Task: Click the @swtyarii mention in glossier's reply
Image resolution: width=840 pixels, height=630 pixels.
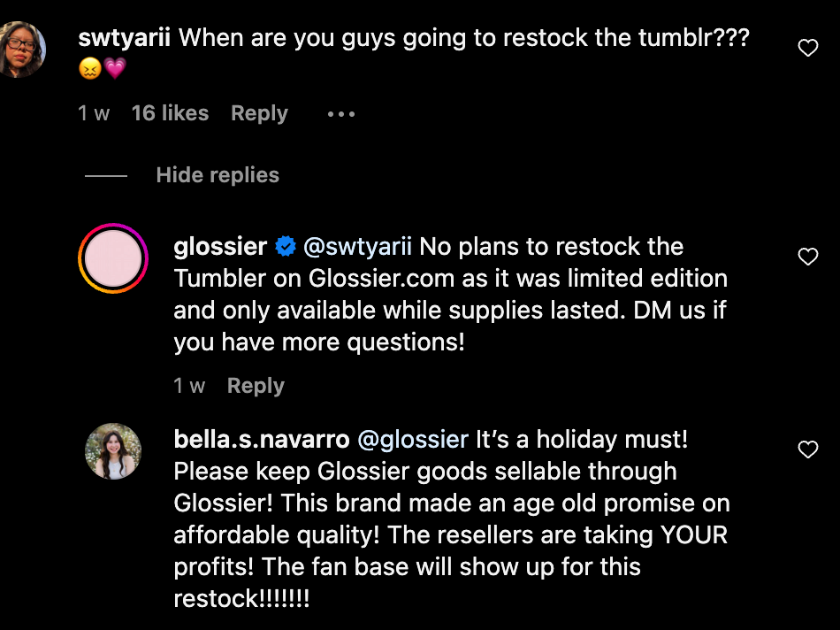Action: coord(358,247)
